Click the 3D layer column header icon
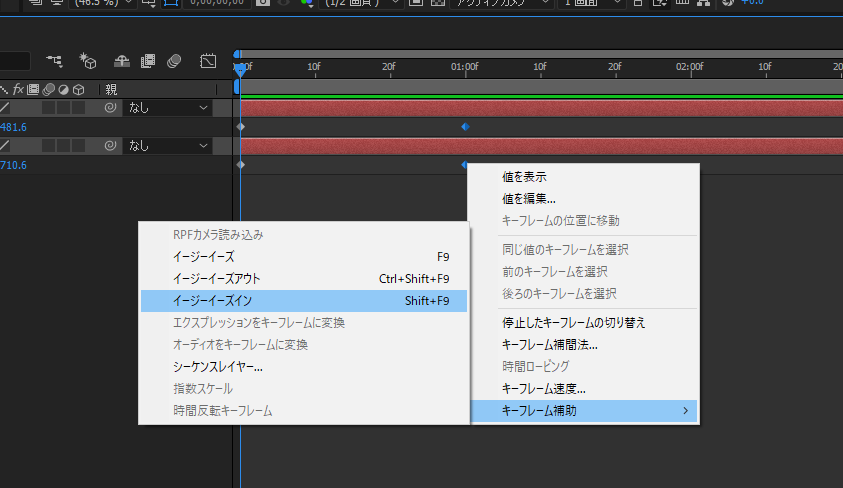This screenshot has height=488, width=843. pos(78,89)
